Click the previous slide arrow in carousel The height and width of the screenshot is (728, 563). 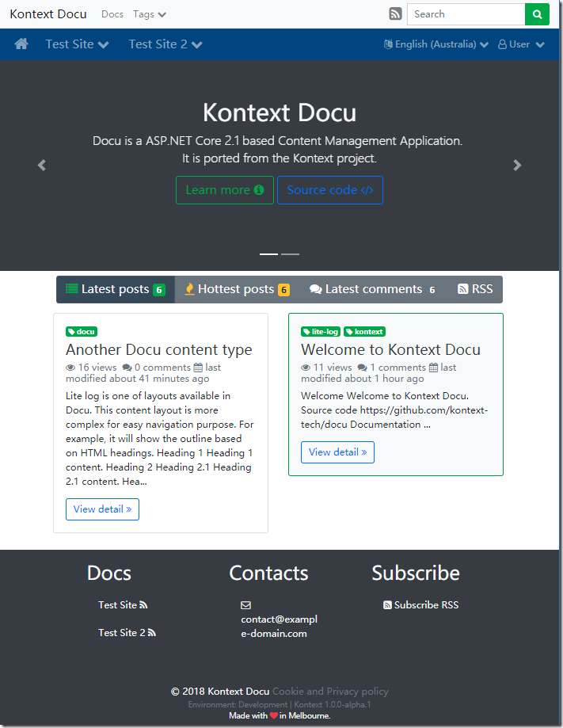(42, 166)
